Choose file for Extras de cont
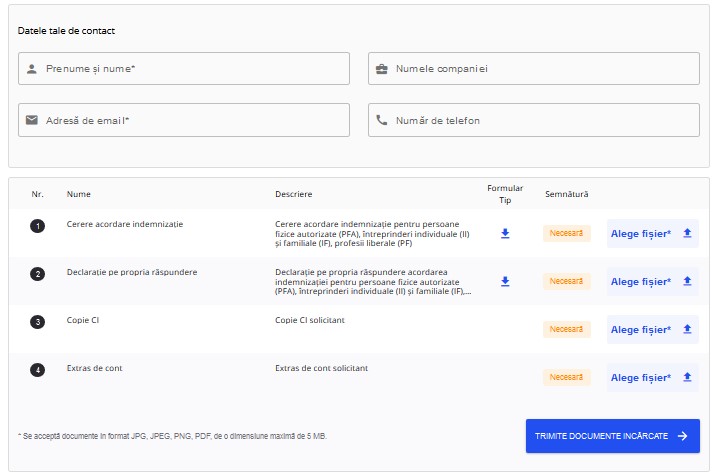715x476 pixels. 653,377
